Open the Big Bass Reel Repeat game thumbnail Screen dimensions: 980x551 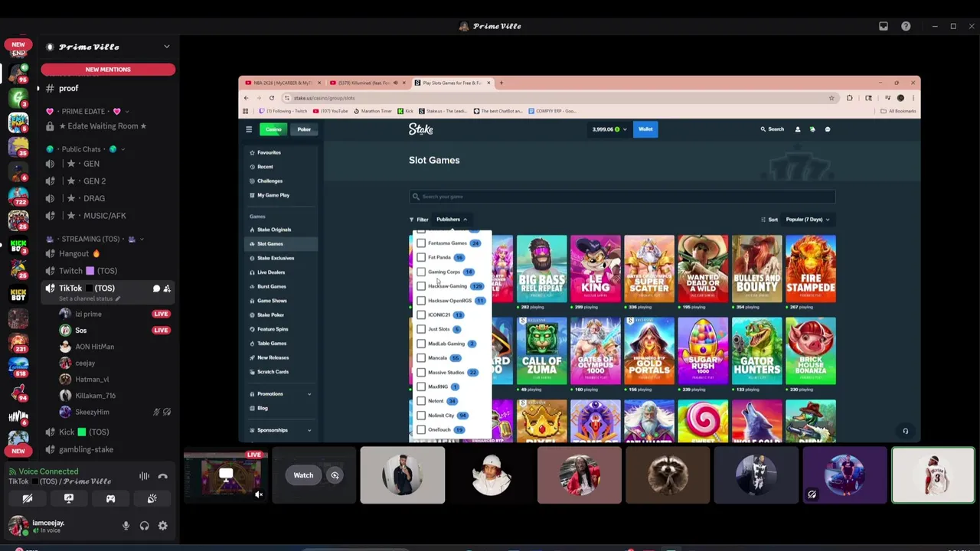tap(542, 269)
